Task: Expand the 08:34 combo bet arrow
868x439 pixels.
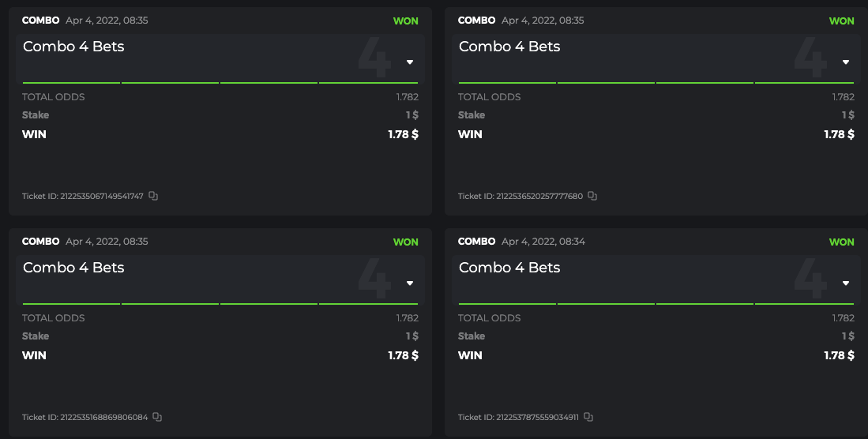Action: 846,283
